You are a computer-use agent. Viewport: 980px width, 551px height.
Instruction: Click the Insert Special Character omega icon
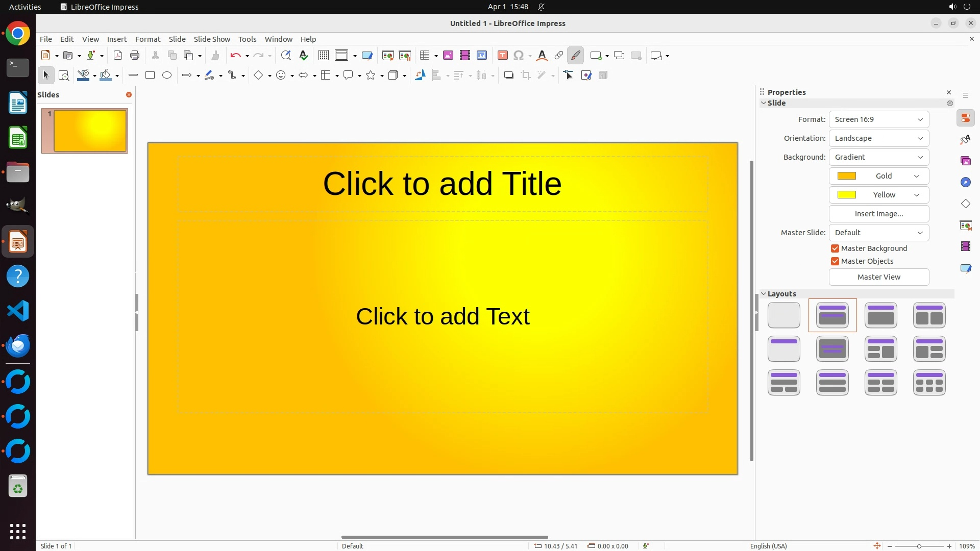click(x=519, y=56)
